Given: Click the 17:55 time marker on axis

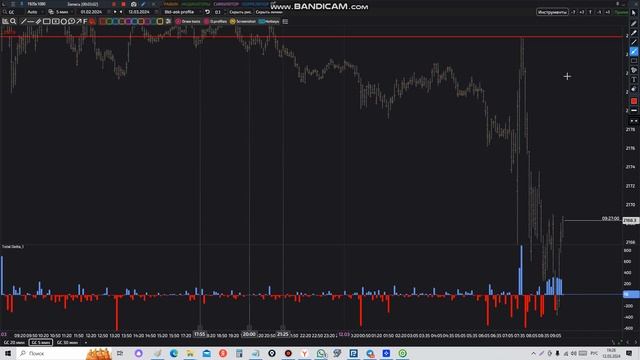Looking at the screenshot, I should point(200,334).
